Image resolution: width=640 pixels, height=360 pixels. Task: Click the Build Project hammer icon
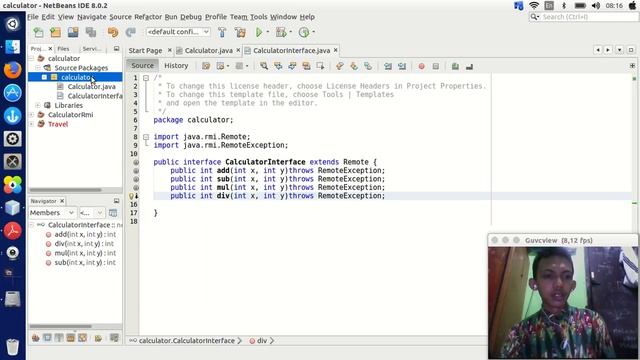coord(222,32)
